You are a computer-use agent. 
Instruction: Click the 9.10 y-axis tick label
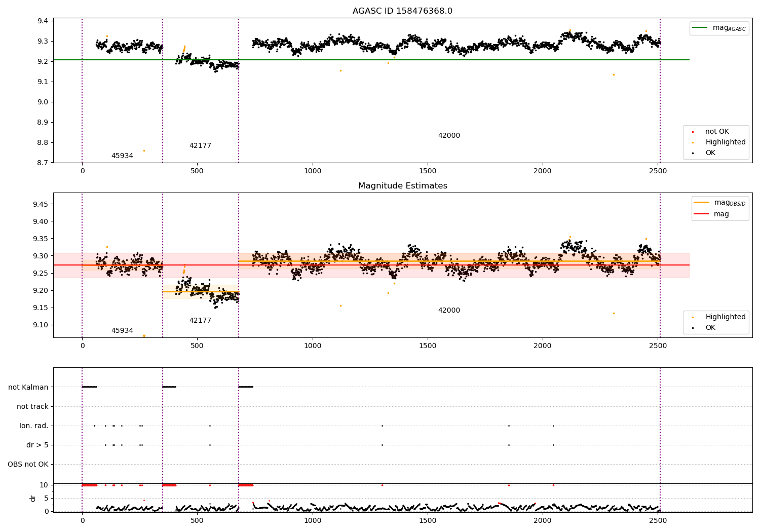tap(41, 325)
